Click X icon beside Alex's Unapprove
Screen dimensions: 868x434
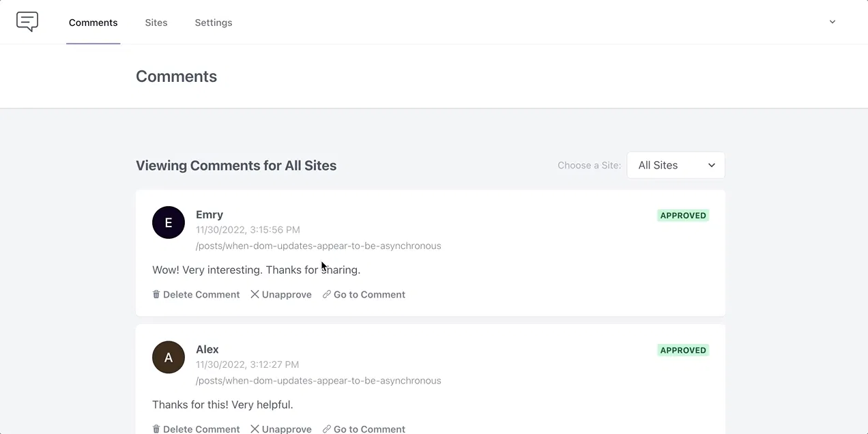pyautogui.click(x=255, y=429)
